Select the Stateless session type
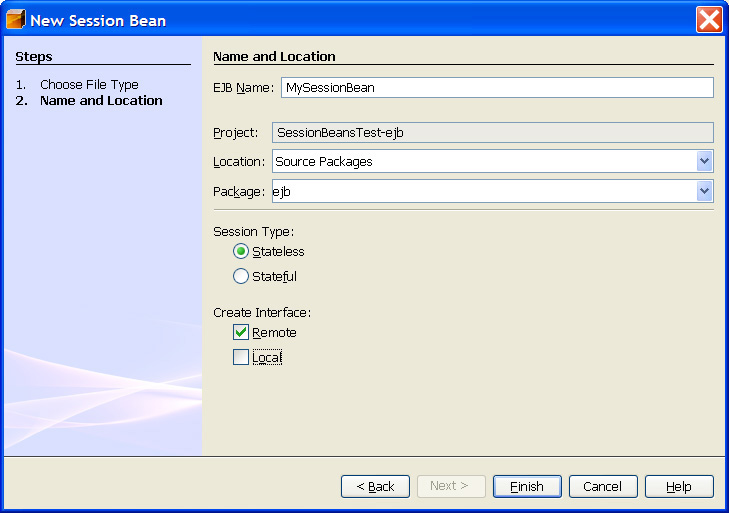This screenshot has height=513, width=729. (x=241, y=252)
